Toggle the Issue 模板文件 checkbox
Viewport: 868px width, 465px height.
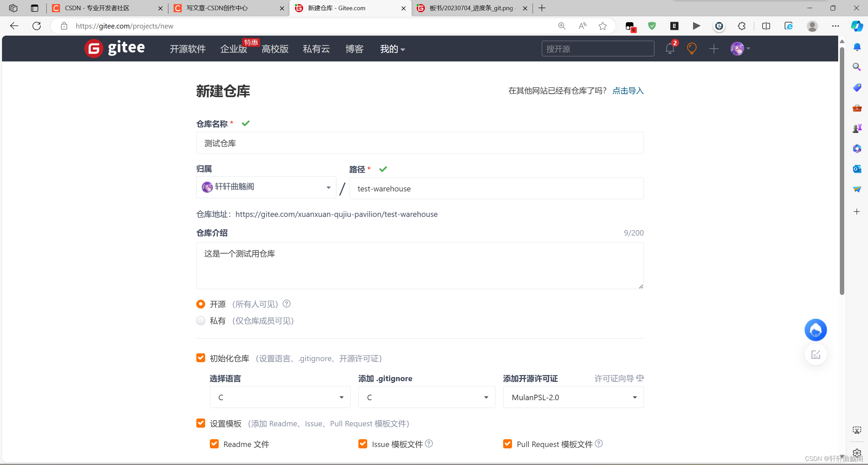(363, 444)
